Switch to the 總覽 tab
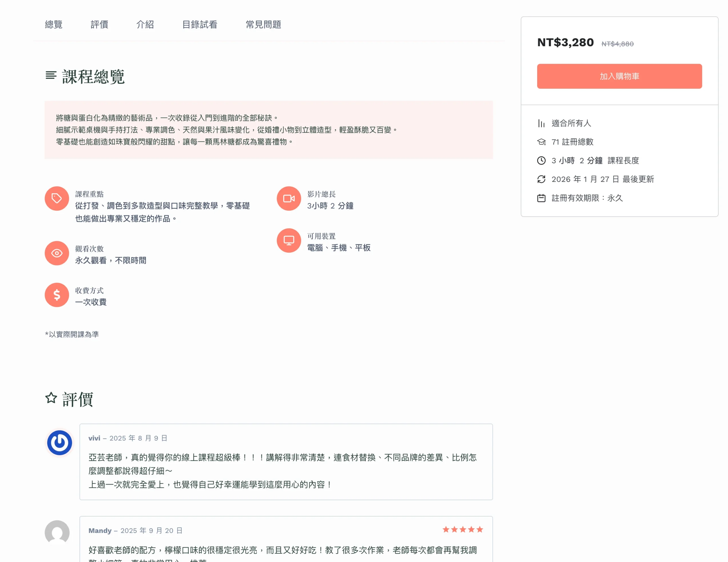This screenshot has height=562, width=728. [x=54, y=24]
